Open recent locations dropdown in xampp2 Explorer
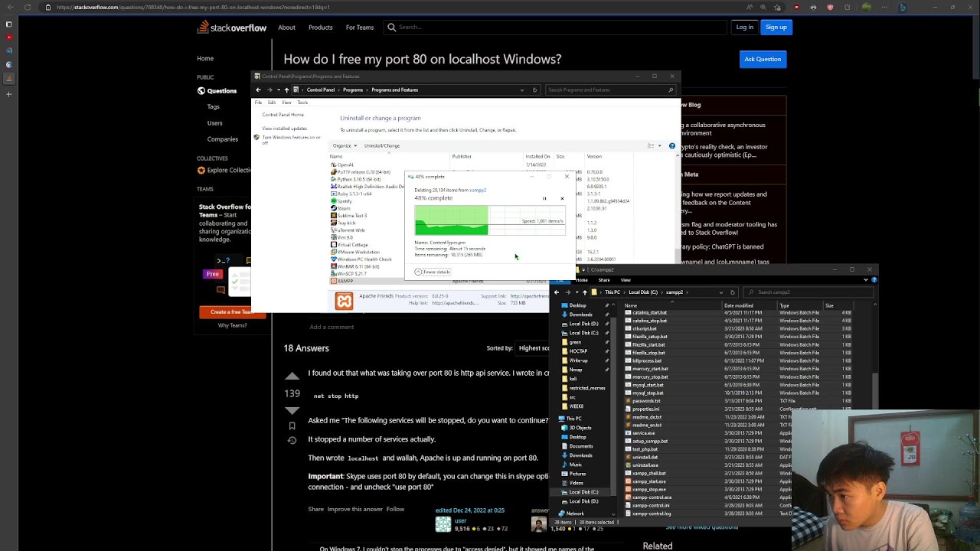The width and height of the screenshot is (980, 551). tap(577, 292)
